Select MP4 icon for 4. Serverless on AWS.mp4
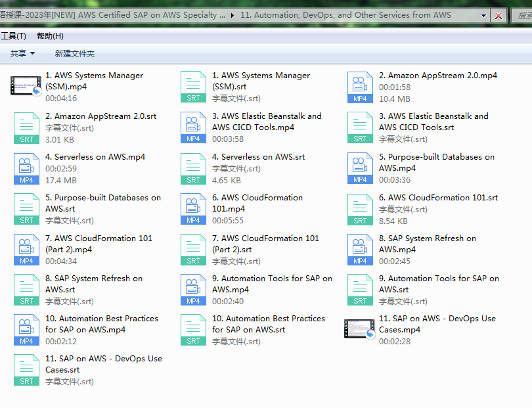The height and width of the screenshot is (408, 532). click(26, 169)
